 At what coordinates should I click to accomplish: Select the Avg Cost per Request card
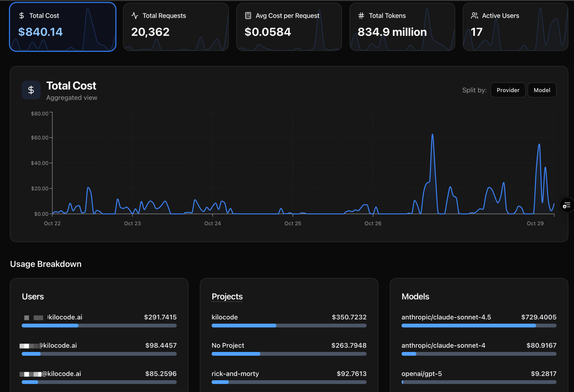pyautogui.click(x=289, y=27)
